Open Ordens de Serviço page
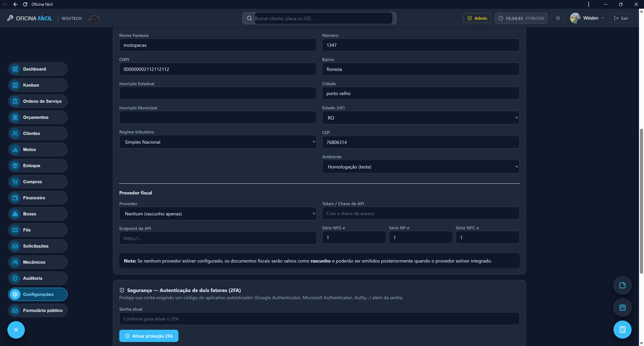 38,101
